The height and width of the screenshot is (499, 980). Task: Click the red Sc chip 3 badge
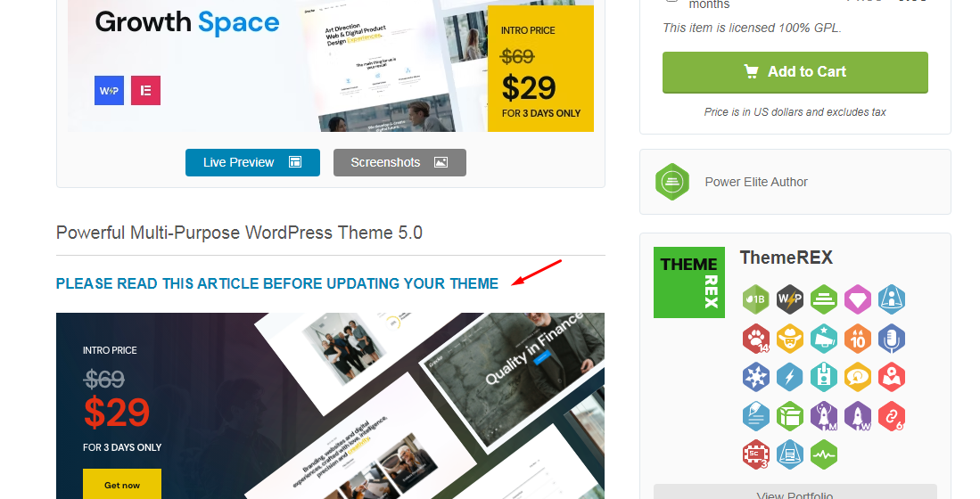point(755,455)
